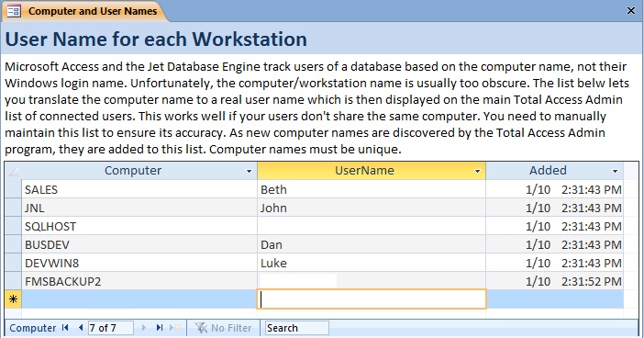644x338 pixels.
Task: Click the Dan user name cell
Action: tap(372, 244)
